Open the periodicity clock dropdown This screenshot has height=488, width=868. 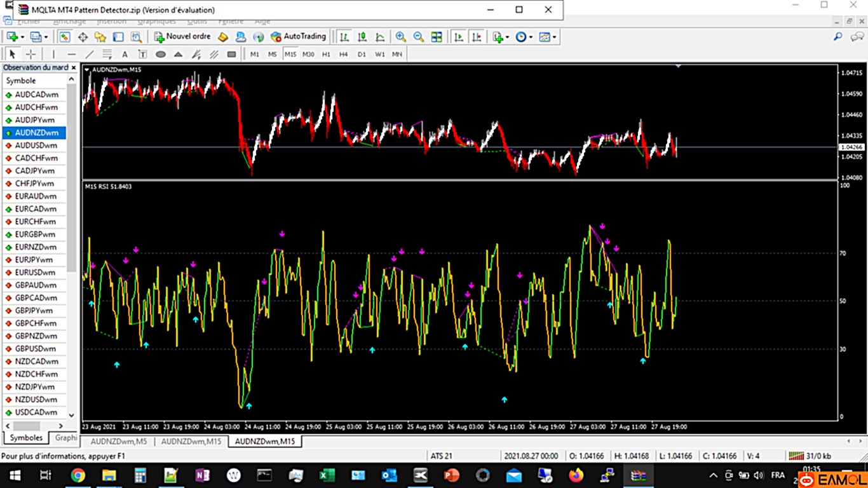(x=531, y=37)
